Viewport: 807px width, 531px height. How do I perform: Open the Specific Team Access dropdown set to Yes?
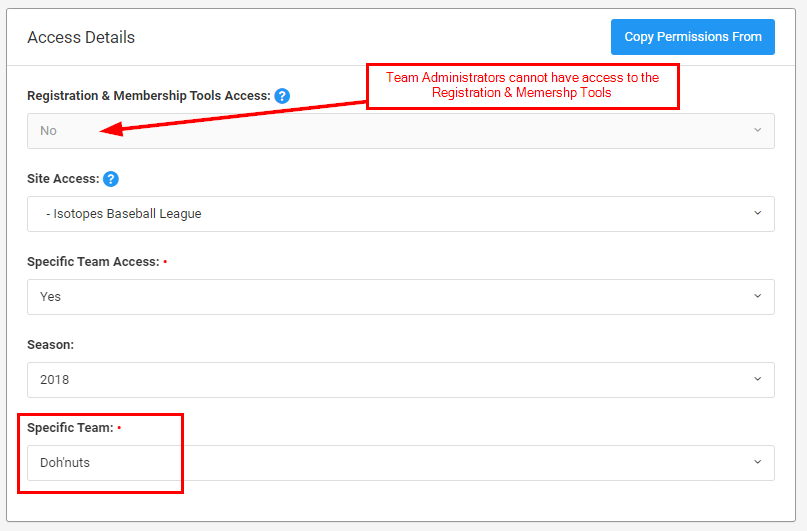click(400, 297)
